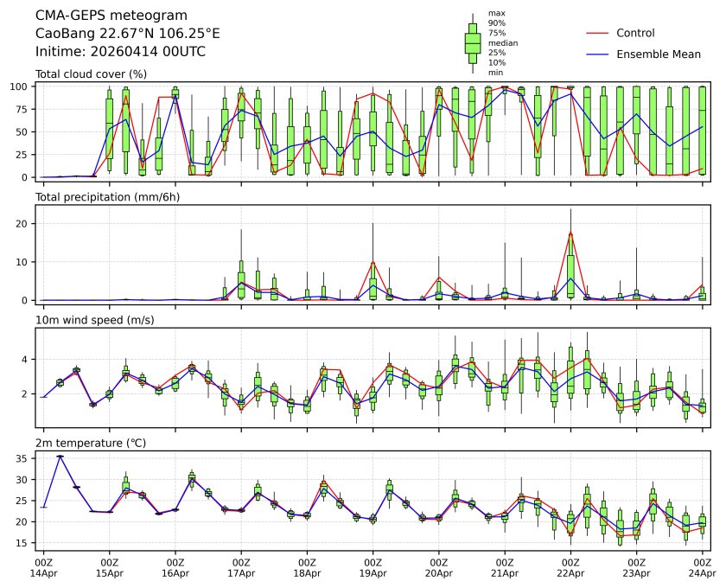The height and width of the screenshot is (588, 726).
Task: Click the 35 tick on temperature axis
Action: point(24,458)
